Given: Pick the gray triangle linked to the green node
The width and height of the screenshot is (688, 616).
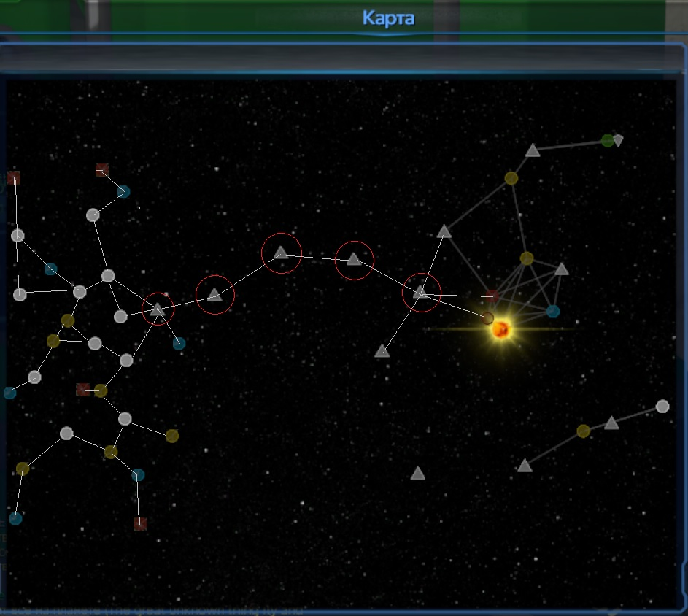Looking at the screenshot, I should click(533, 151).
